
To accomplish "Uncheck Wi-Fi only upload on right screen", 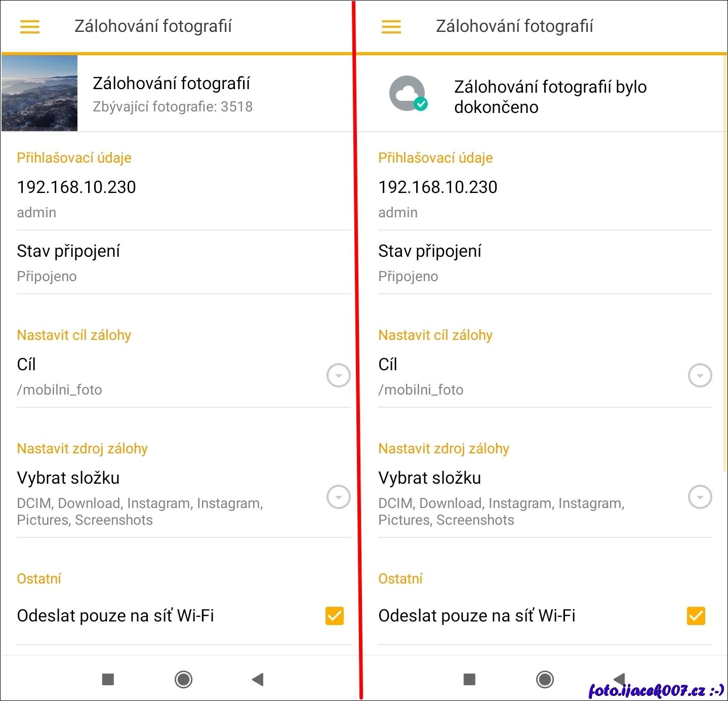I will tap(696, 616).
